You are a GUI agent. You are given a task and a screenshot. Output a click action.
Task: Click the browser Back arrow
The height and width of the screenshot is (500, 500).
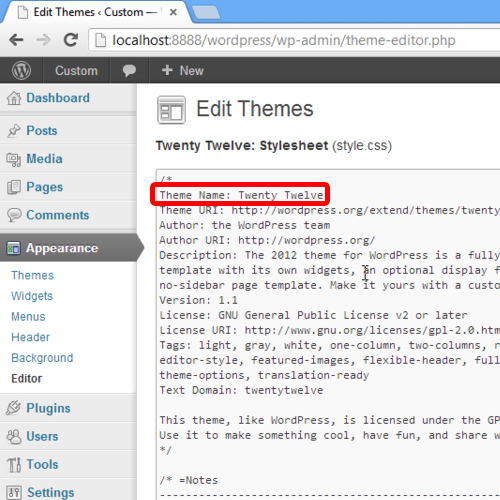click(16, 40)
